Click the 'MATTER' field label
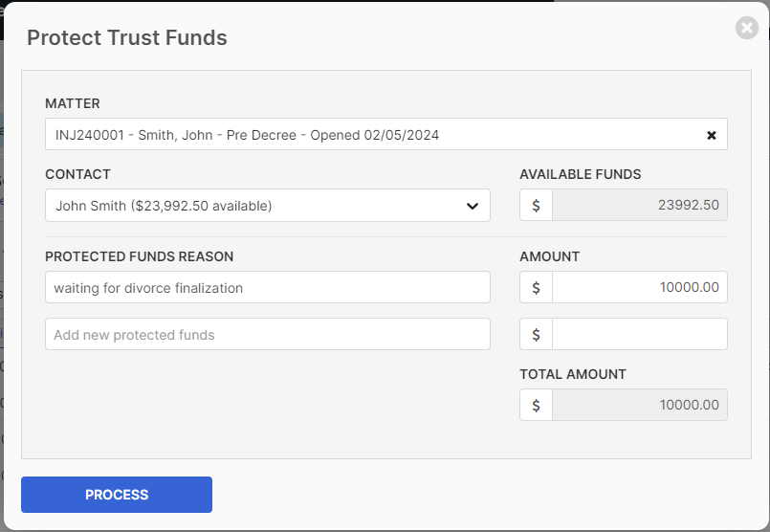 tap(72, 103)
